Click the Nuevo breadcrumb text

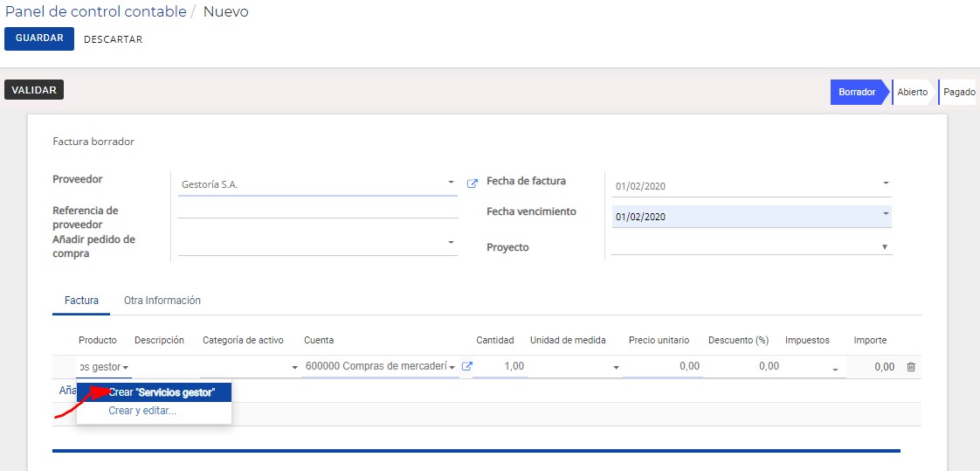(225, 11)
